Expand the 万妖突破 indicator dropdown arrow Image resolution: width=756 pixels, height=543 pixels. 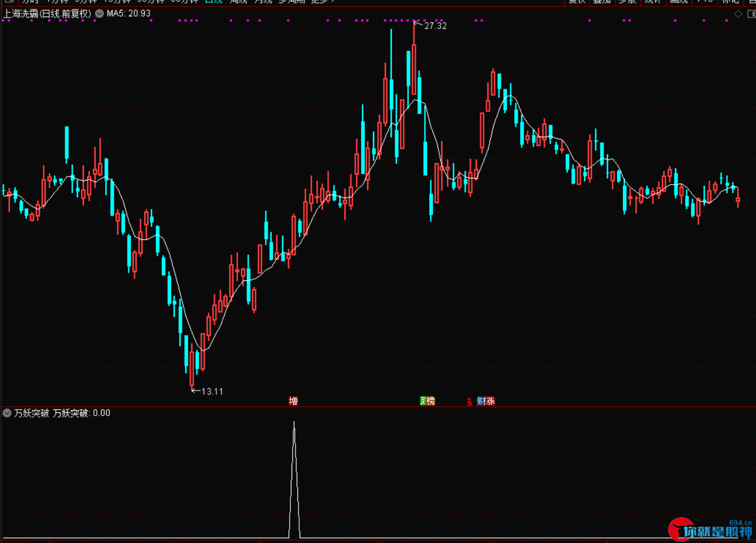tap(7, 413)
